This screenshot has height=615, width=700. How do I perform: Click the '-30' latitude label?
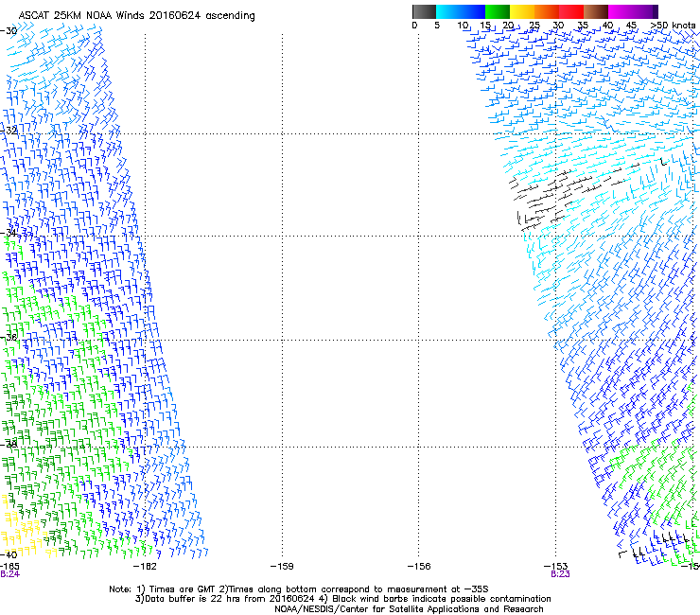click(x=9, y=31)
